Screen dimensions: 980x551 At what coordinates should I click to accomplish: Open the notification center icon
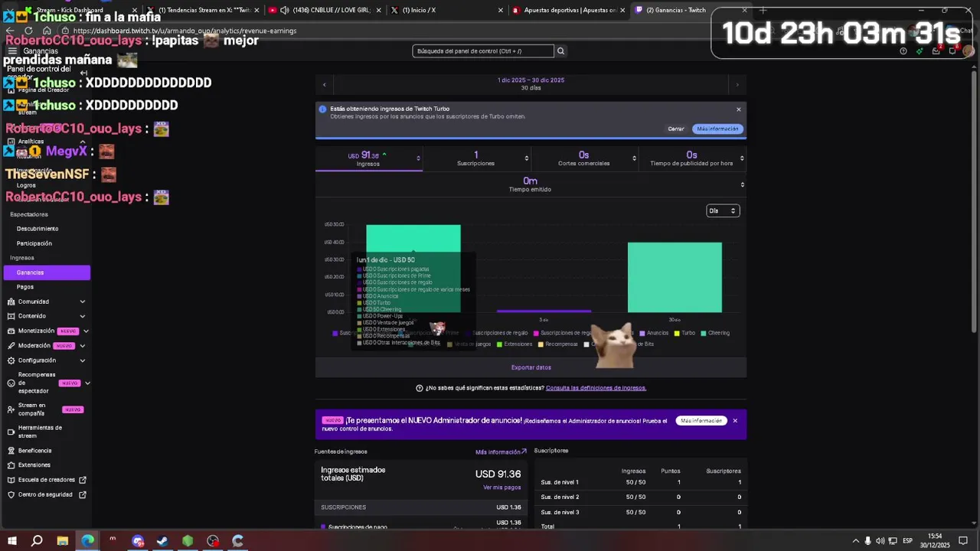pyautogui.click(x=963, y=541)
